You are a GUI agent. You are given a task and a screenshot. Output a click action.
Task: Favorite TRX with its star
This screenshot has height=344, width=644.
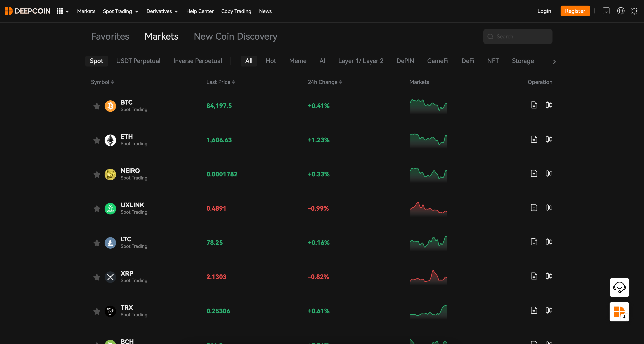tap(97, 312)
